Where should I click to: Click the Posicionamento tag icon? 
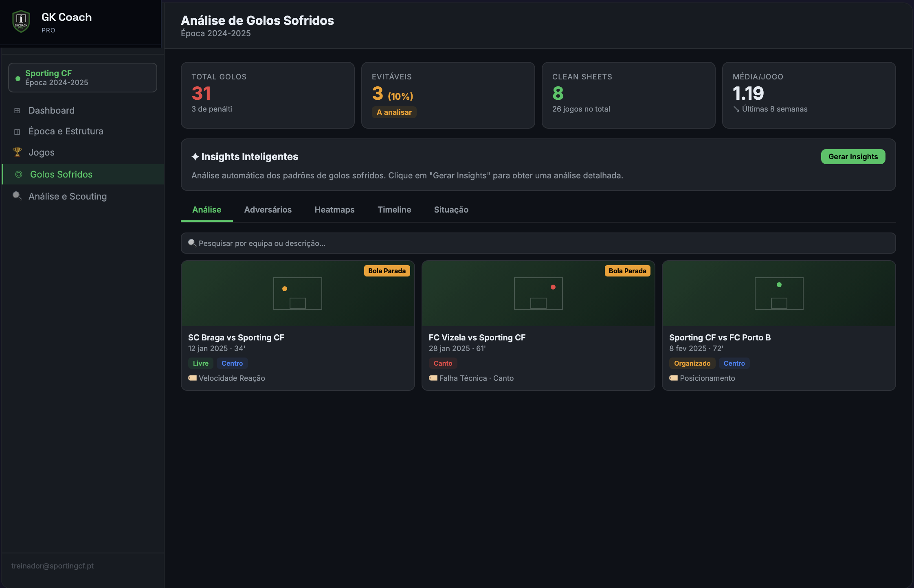[x=673, y=378]
